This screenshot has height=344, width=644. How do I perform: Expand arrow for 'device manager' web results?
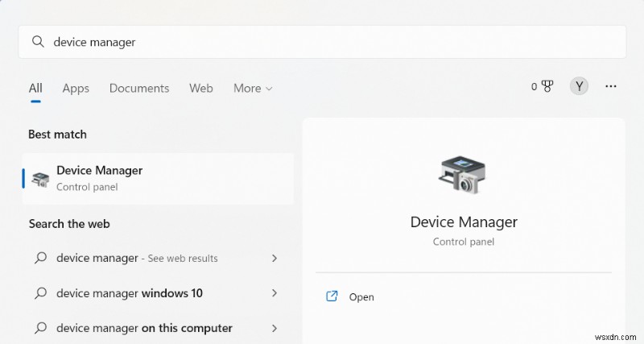275,258
